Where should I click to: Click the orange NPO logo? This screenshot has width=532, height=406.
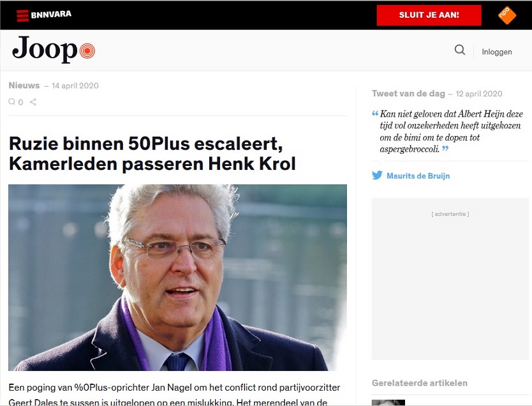[507, 15]
